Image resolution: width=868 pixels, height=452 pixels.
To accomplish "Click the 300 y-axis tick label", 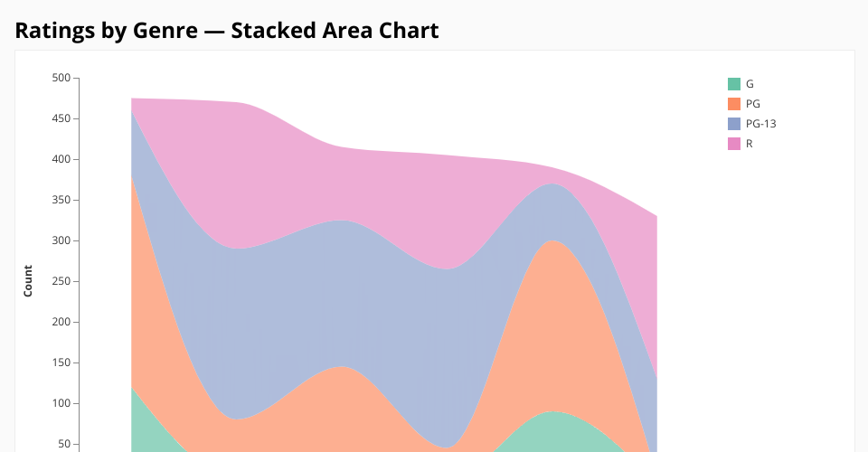I will point(61,240).
